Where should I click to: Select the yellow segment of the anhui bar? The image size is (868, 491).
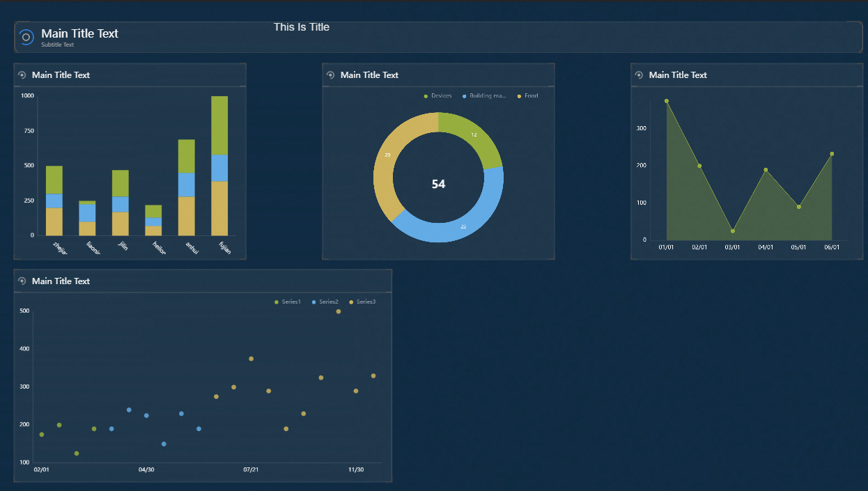coord(186,216)
